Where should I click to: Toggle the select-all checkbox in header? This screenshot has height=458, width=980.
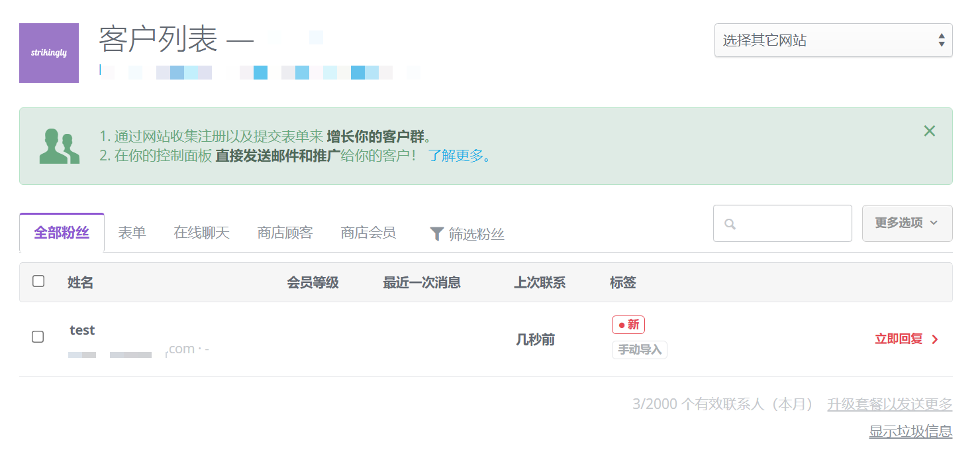pyautogui.click(x=38, y=281)
